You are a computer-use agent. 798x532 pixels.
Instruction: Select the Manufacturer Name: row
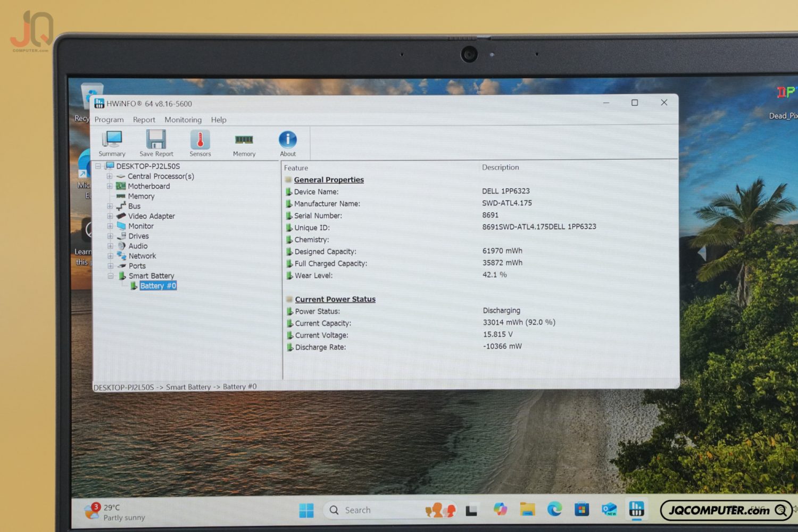point(327,204)
